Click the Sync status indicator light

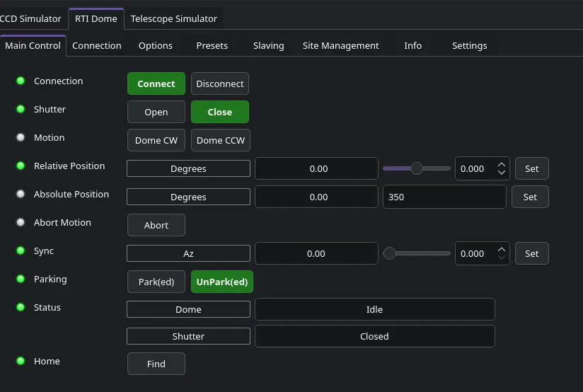point(21,250)
